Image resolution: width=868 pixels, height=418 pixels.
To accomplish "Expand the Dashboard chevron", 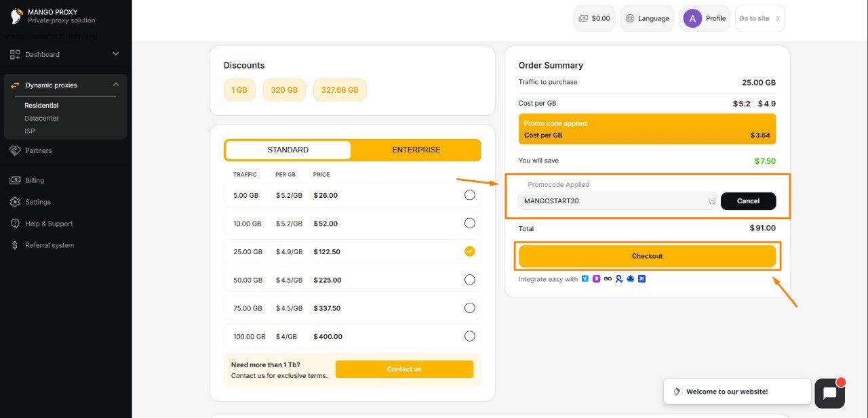I will point(115,54).
